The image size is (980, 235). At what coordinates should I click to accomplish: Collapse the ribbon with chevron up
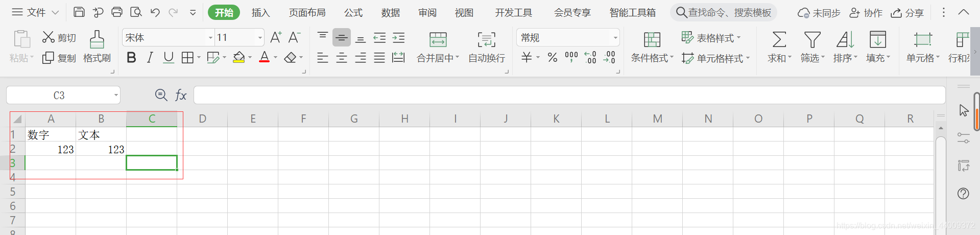(963, 12)
